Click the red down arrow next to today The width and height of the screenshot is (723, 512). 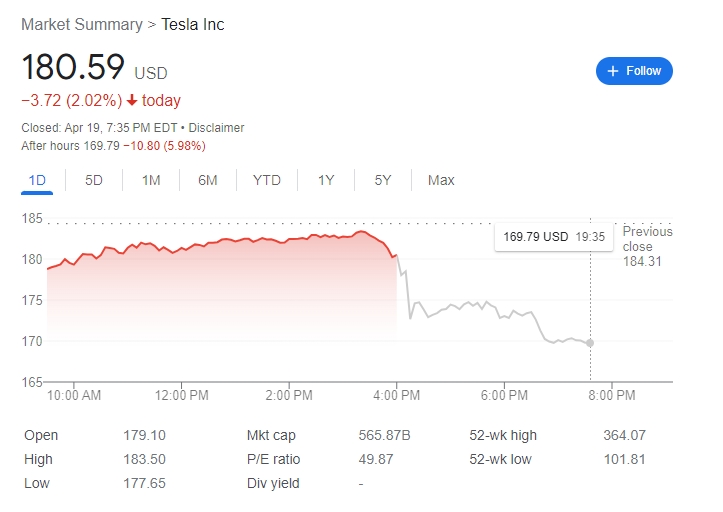[132, 100]
